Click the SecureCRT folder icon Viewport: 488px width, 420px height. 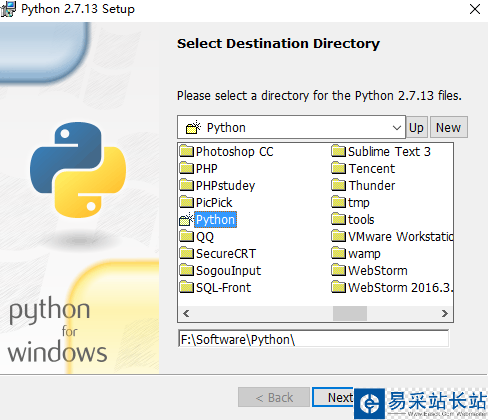(x=186, y=253)
